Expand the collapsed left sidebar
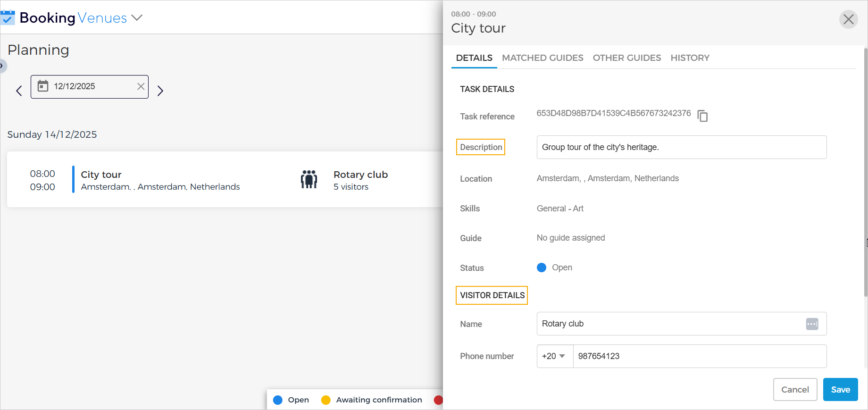 coord(2,66)
